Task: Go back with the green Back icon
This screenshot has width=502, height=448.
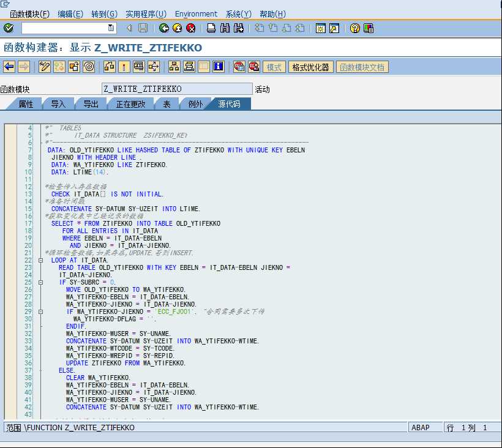Action: (164, 28)
